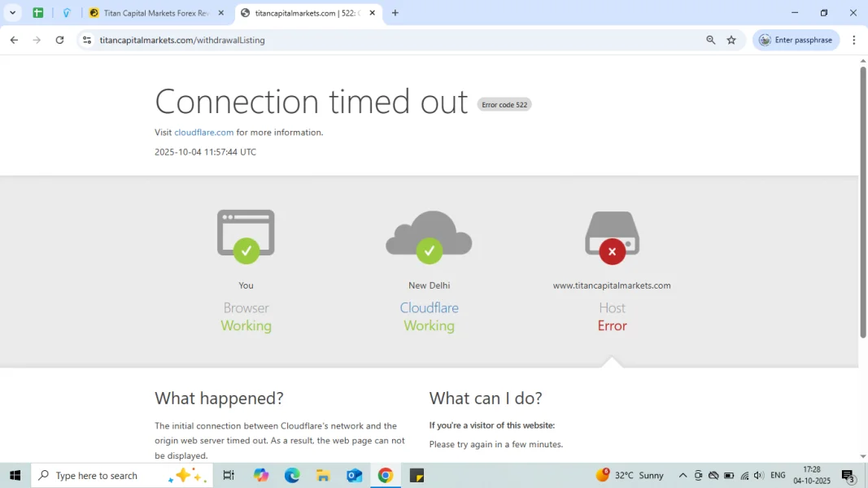Open the zoom magnifier icon in address bar
The height and width of the screenshot is (488, 868).
(711, 40)
